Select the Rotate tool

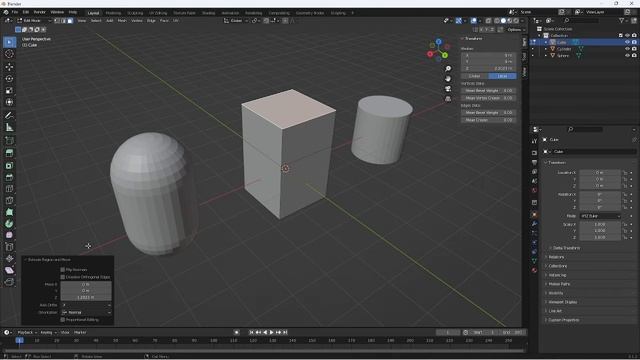click(9, 78)
